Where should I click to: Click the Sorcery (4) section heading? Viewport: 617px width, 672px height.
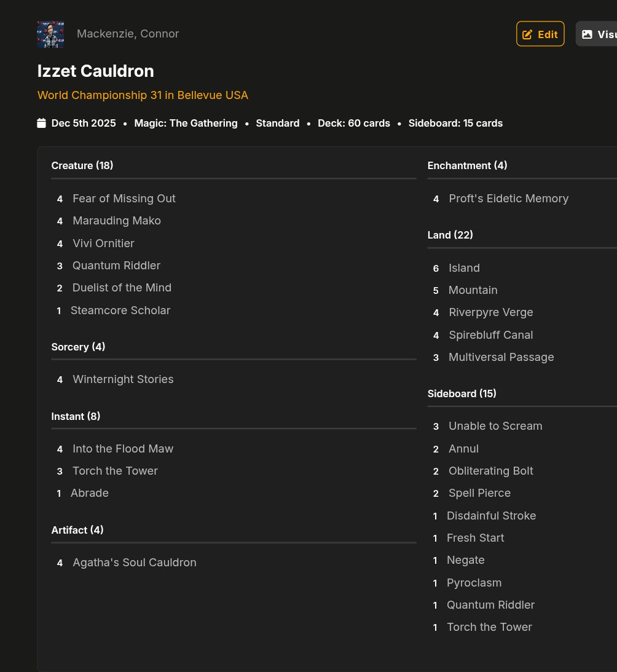tap(78, 347)
